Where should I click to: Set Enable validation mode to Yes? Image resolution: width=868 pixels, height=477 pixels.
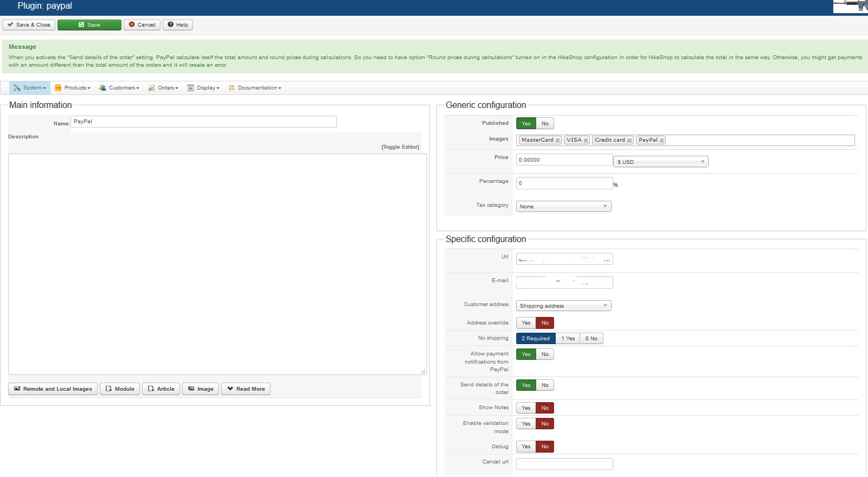(x=526, y=424)
